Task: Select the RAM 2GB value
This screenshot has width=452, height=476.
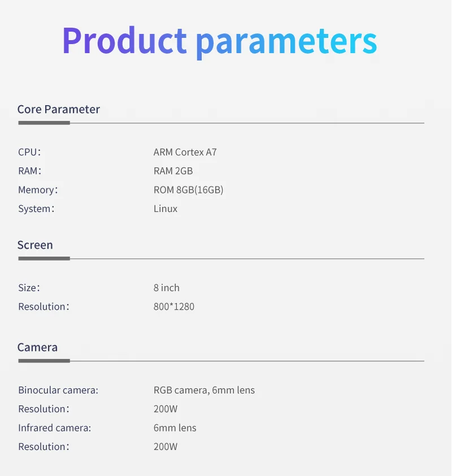Action: click(173, 171)
